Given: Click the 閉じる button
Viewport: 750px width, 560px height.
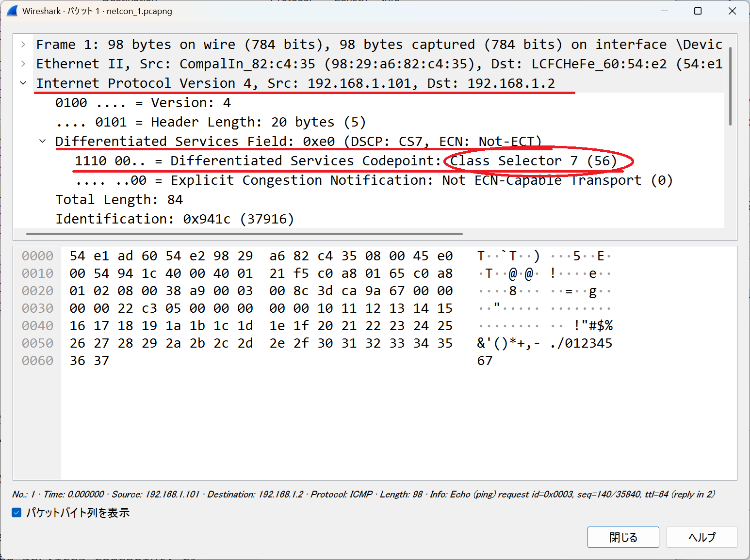Looking at the screenshot, I should pyautogui.click(x=623, y=537).
